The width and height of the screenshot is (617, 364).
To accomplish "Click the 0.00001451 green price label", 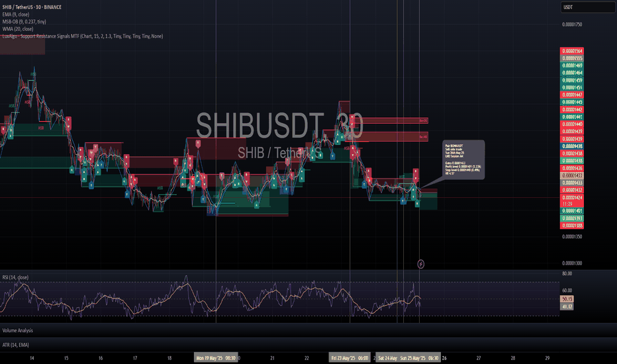I will (x=572, y=87).
